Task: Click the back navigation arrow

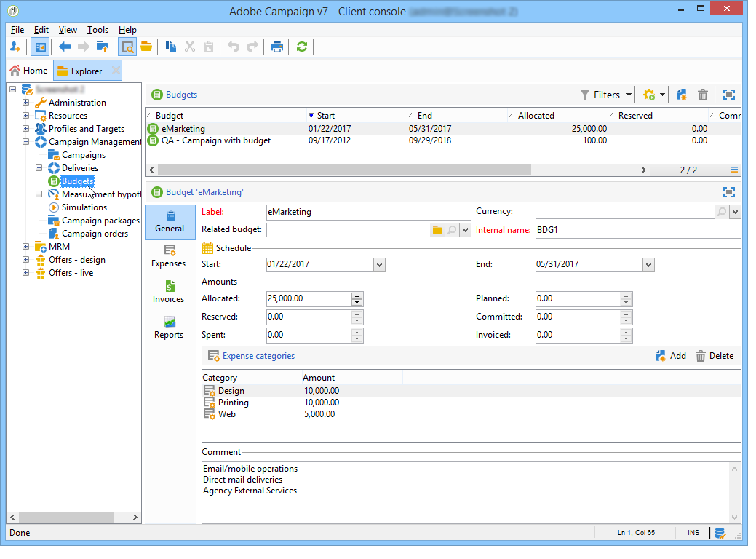Action: coord(65,47)
